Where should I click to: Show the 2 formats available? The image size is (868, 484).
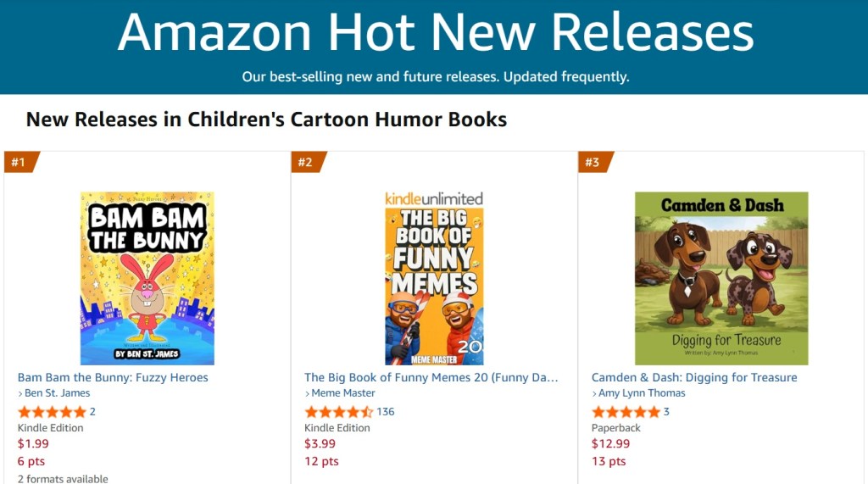(63, 478)
